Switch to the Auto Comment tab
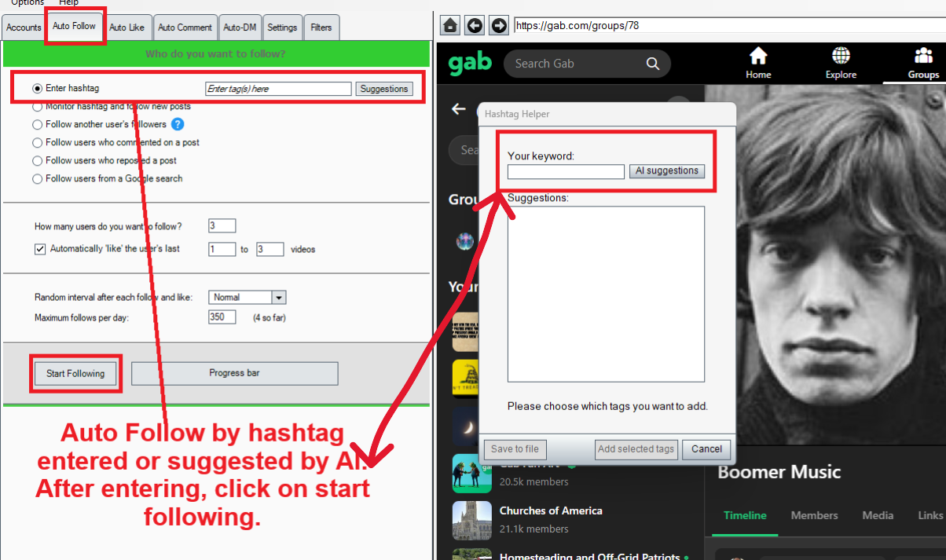This screenshot has height=560, width=946. 185,27
